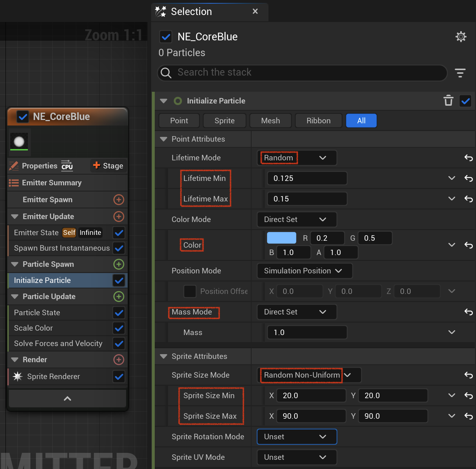This screenshot has height=469, width=476.
Task: Toggle NE_CoreBlue emitter checkbox in Selection panel
Action: pos(166,37)
